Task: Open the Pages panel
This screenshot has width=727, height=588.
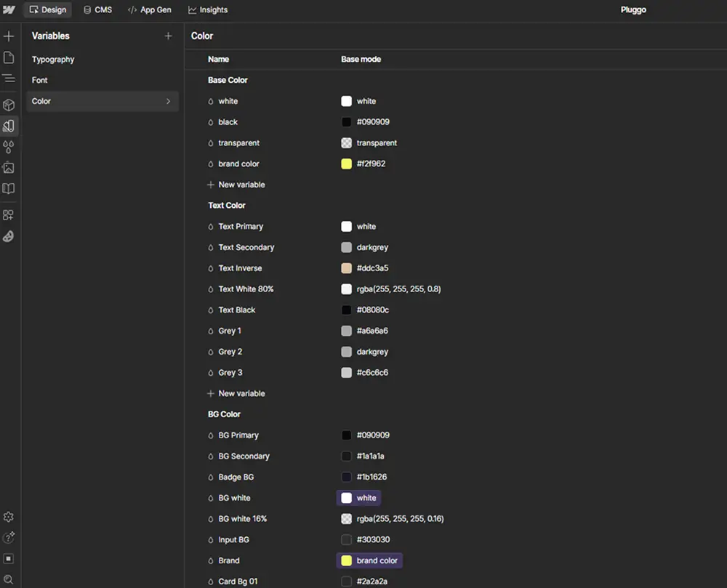Action: coord(9,57)
